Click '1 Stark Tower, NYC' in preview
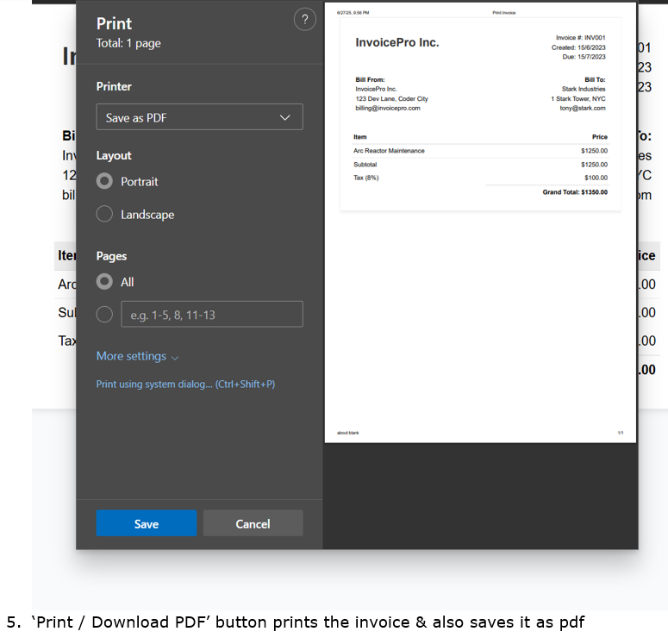The image size is (668, 644). (577, 99)
